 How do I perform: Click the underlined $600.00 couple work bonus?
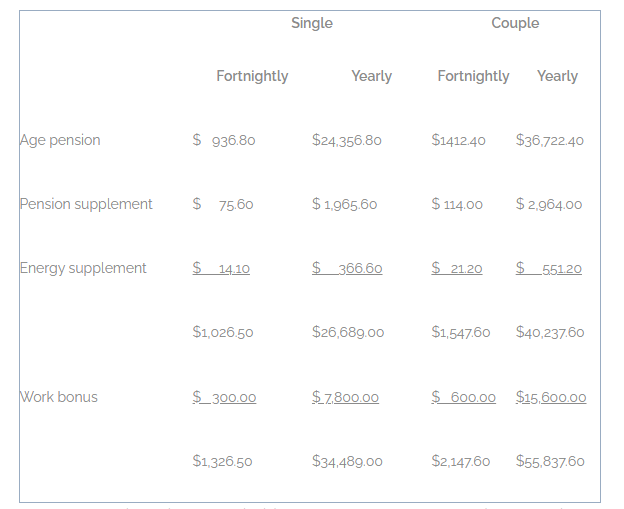(x=463, y=398)
